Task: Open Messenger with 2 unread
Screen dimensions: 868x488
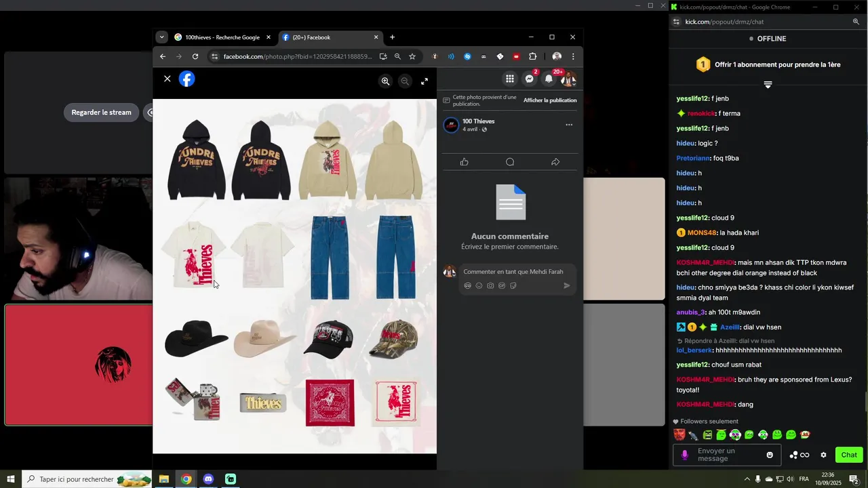Action: (530, 79)
